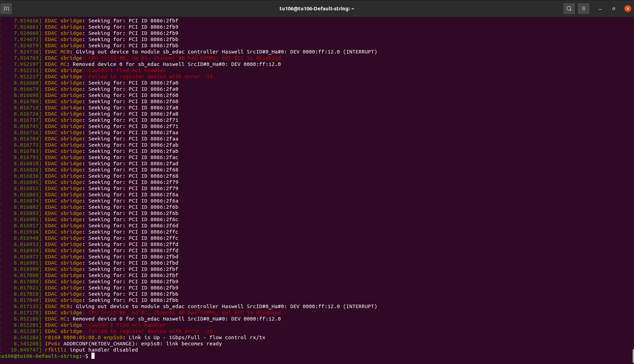Restore the terminal window size
This screenshot has height=364, width=634.
614,9
